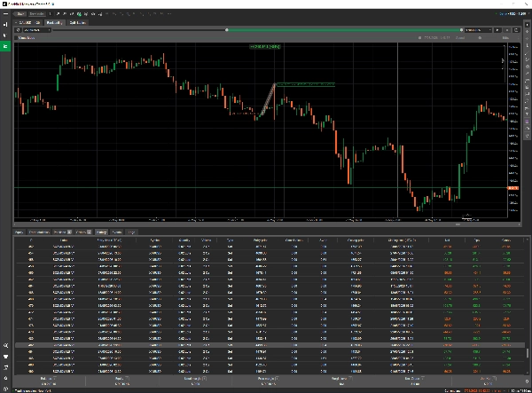The image size is (532, 393).
Task: Open the Copy section in the left sidebar
Action: click(5, 35)
